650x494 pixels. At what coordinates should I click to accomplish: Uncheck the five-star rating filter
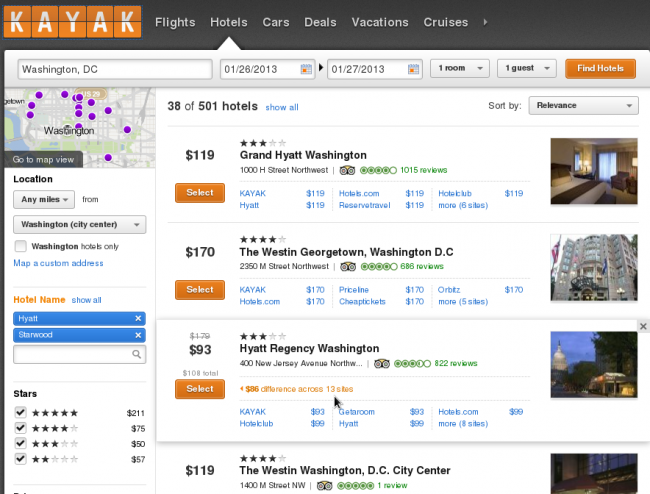point(21,412)
